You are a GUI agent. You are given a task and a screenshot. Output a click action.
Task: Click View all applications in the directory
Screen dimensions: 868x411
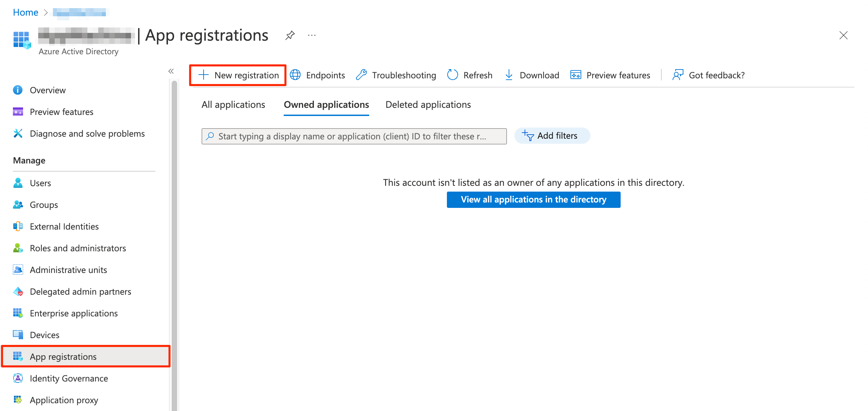533,200
